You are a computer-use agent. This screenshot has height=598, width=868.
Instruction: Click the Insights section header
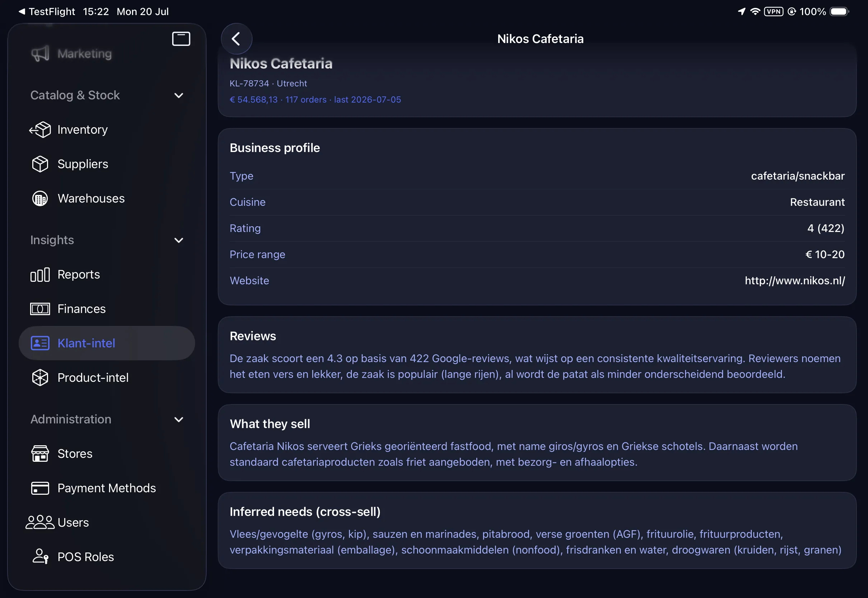52,240
